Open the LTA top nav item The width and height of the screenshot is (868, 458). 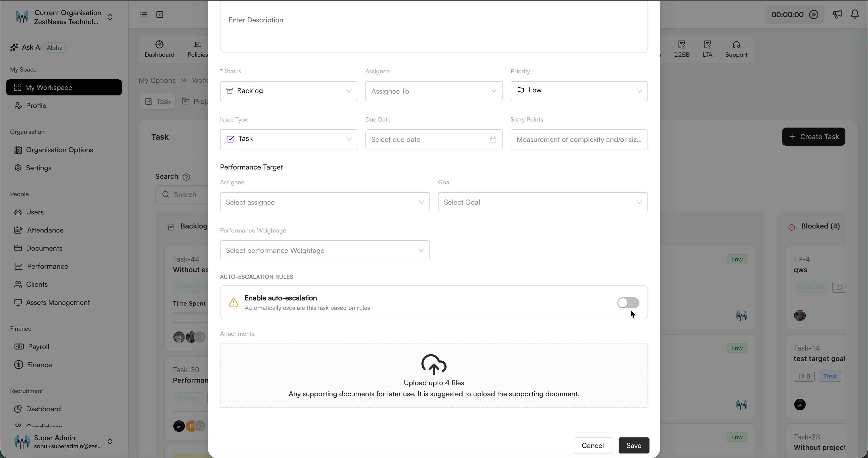[707, 49]
